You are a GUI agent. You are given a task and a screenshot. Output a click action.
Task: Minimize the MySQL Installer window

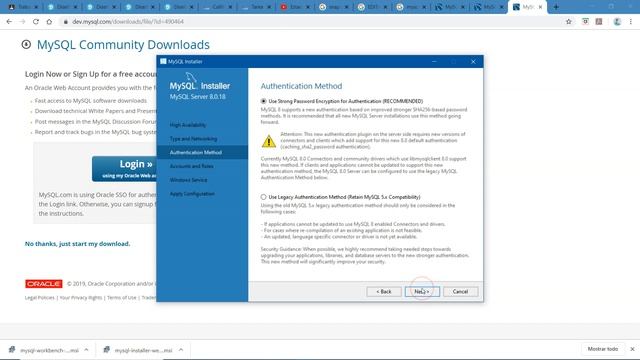[434, 61]
